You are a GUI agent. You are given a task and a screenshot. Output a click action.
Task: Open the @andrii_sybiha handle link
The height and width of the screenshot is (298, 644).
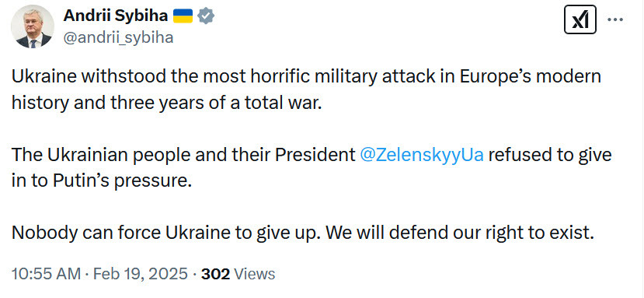(x=118, y=37)
